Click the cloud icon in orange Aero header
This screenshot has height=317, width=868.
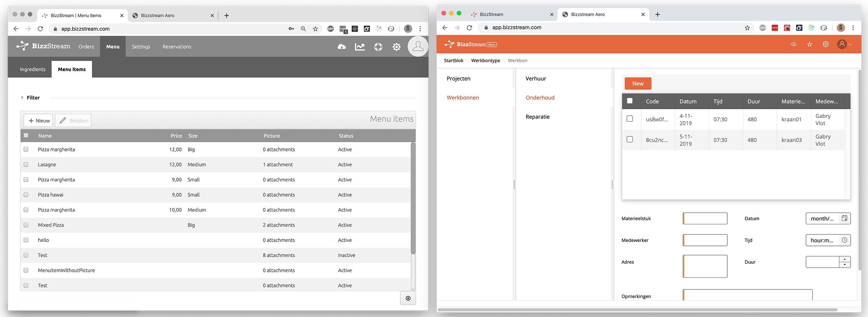click(793, 45)
